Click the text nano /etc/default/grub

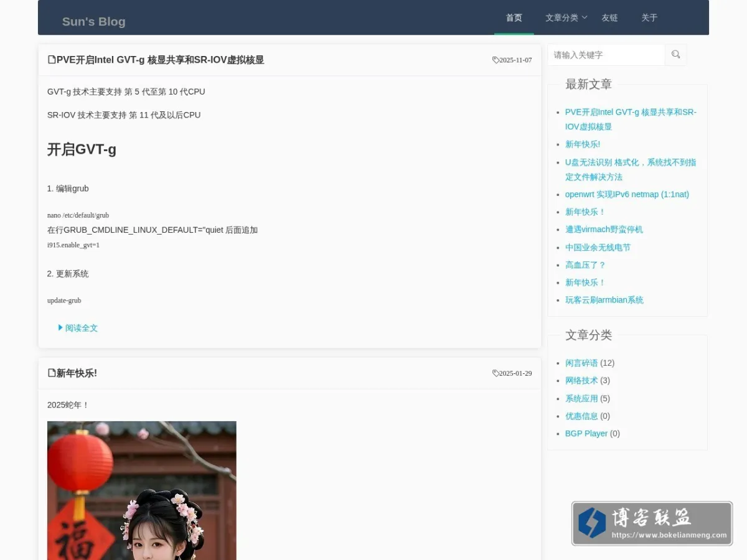78,215
